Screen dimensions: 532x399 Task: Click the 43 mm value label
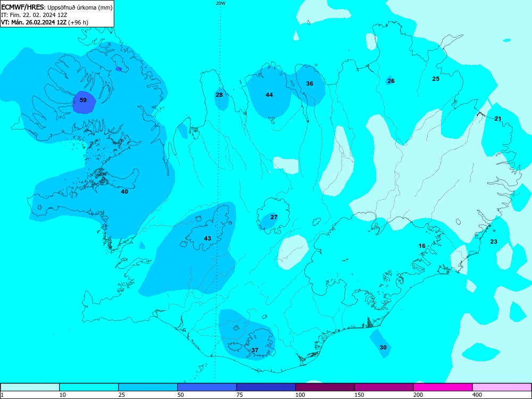coord(207,238)
